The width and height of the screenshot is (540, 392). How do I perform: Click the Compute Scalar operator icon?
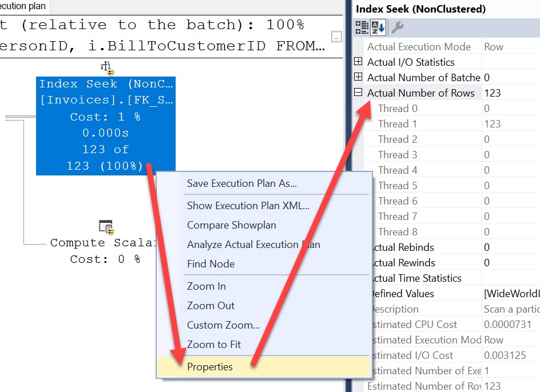pos(106,227)
